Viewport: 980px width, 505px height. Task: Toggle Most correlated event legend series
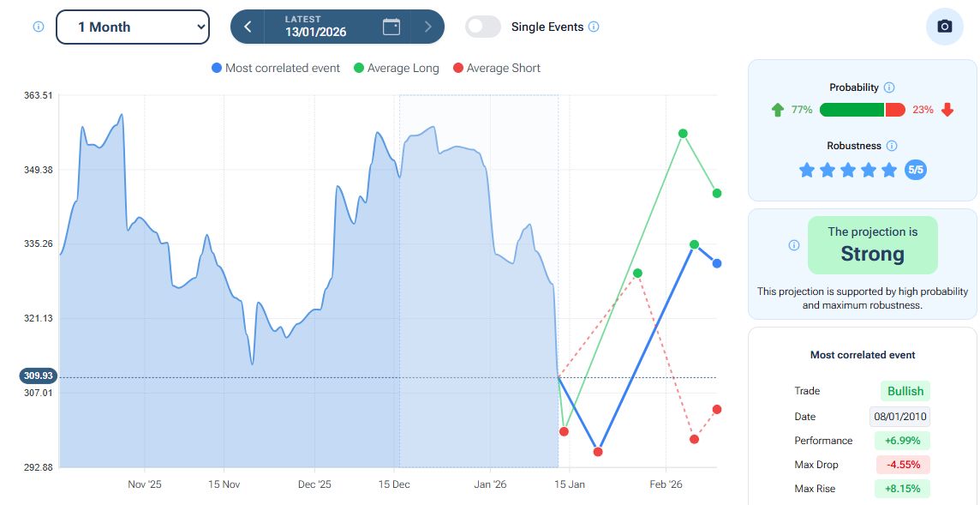point(275,68)
